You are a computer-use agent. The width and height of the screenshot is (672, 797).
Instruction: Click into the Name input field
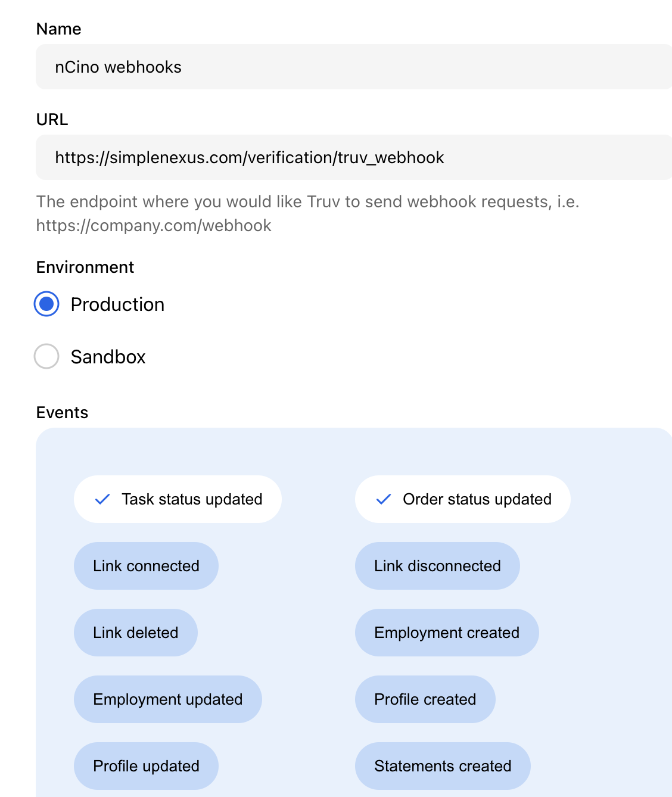click(354, 67)
